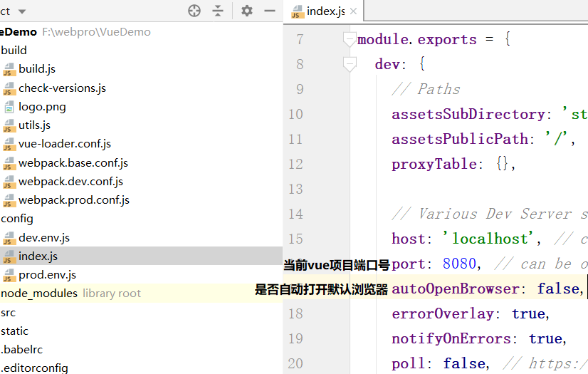Image resolution: width=588 pixels, height=374 pixels.
Task: Click the proxyTable property name
Action: point(434,164)
